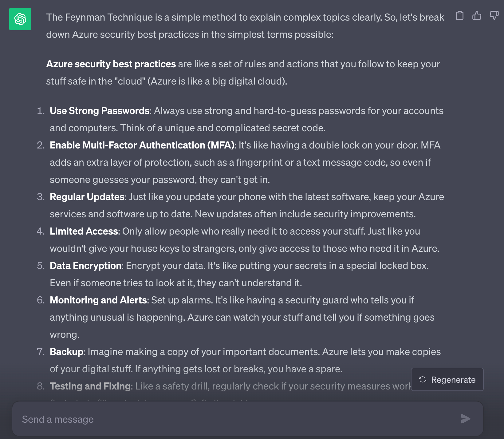
Task: Click the 'Limited Access' bold heading
Action: click(84, 231)
